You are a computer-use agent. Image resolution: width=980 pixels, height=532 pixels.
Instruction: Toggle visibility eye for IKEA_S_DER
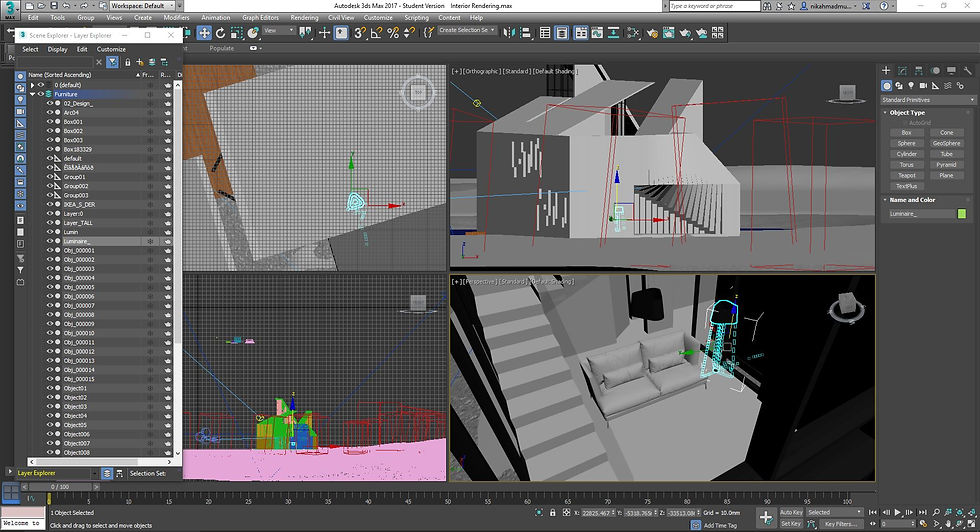tap(50, 204)
